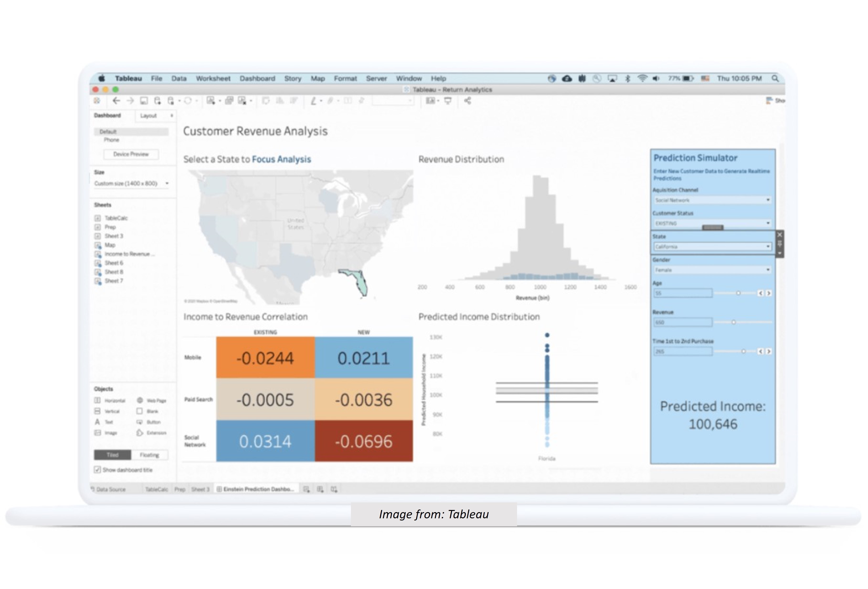The image size is (868, 589).
Task: Click the Undo back arrow
Action: pos(116,101)
